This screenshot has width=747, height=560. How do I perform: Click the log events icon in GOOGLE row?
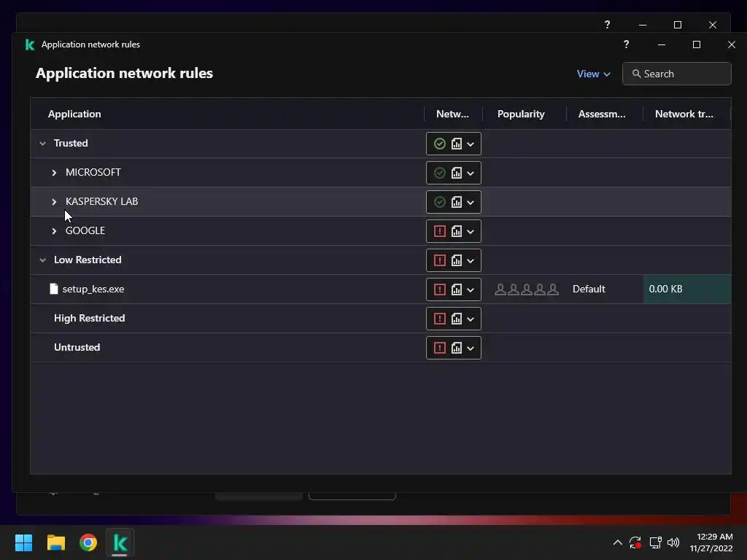(457, 231)
